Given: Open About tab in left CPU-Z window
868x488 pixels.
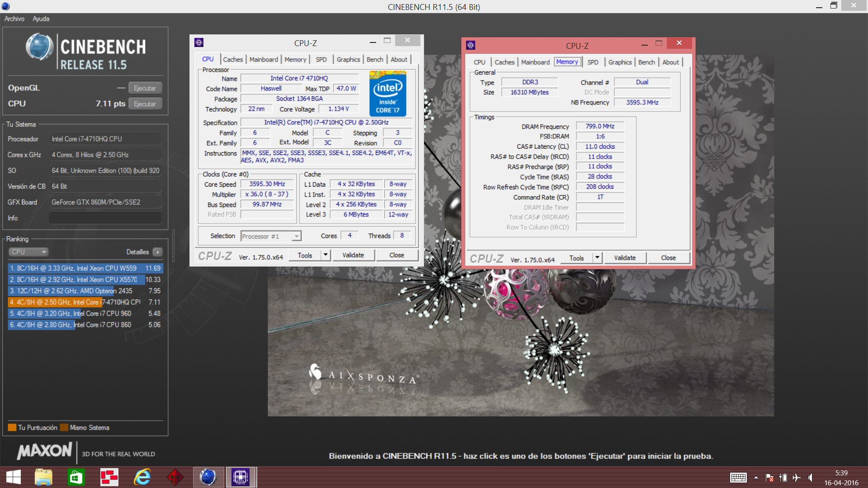Looking at the screenshot, I should 399,59.
